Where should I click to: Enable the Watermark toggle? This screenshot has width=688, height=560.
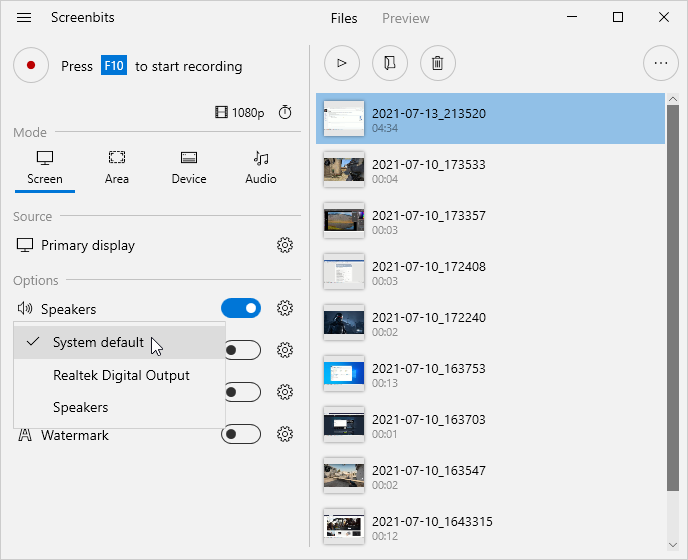pos(241,434)
